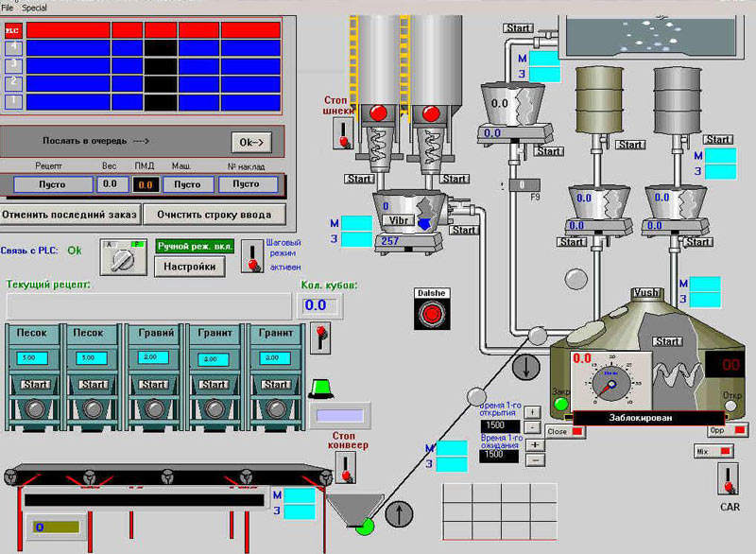Screen dimensions: 756x554
Task: Increase first opening time with plus stepper
Action: (x=533, y=412)
